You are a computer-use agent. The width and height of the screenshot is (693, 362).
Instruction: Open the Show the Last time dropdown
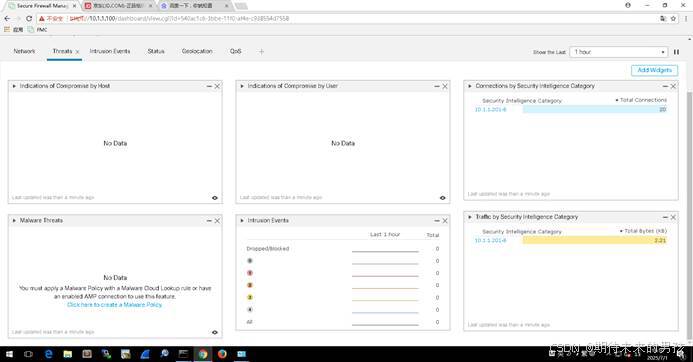618,52
